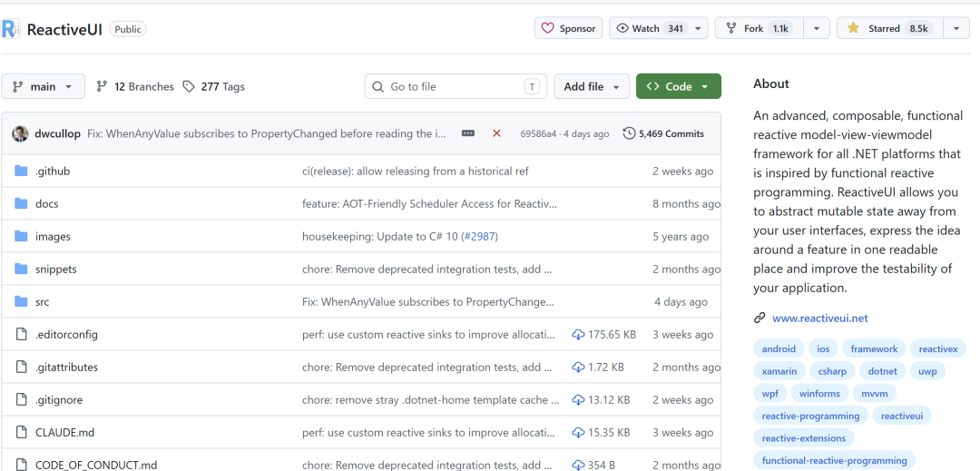
Task: Select the csharp topic tag
Action: [832, 371]
